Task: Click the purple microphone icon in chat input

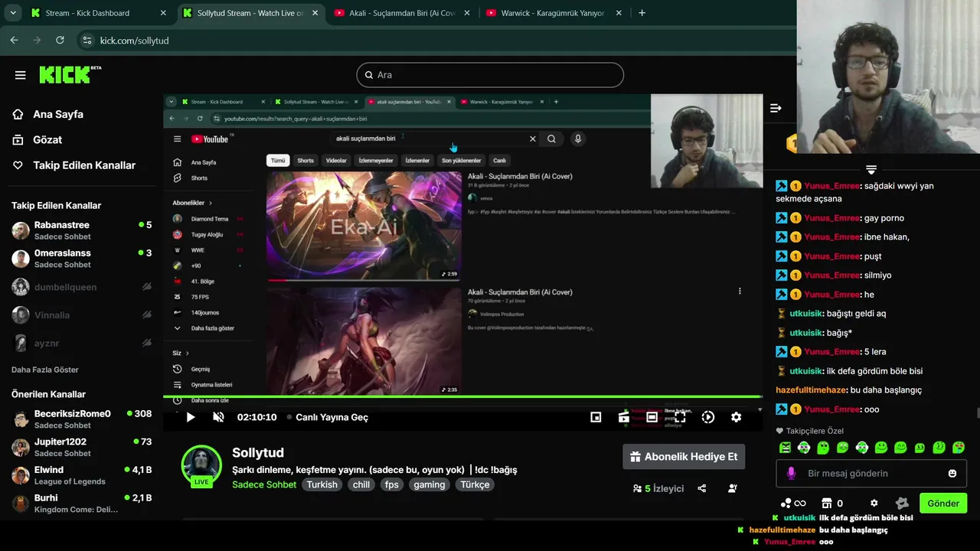Action: pyautogui.click(x=791, y=473)
